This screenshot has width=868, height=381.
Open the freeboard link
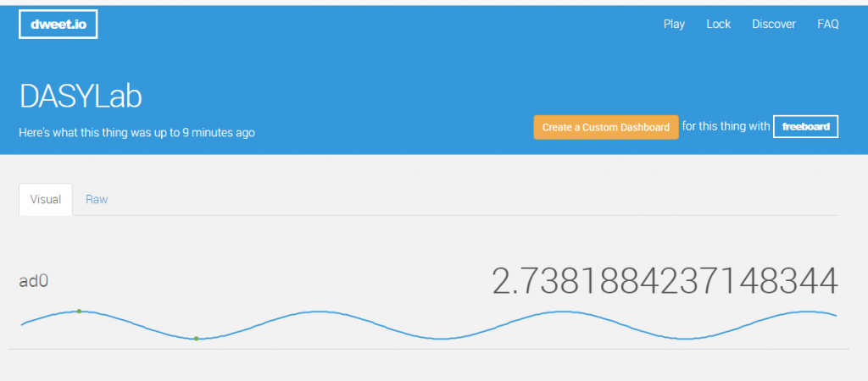(x=805, y=127)
